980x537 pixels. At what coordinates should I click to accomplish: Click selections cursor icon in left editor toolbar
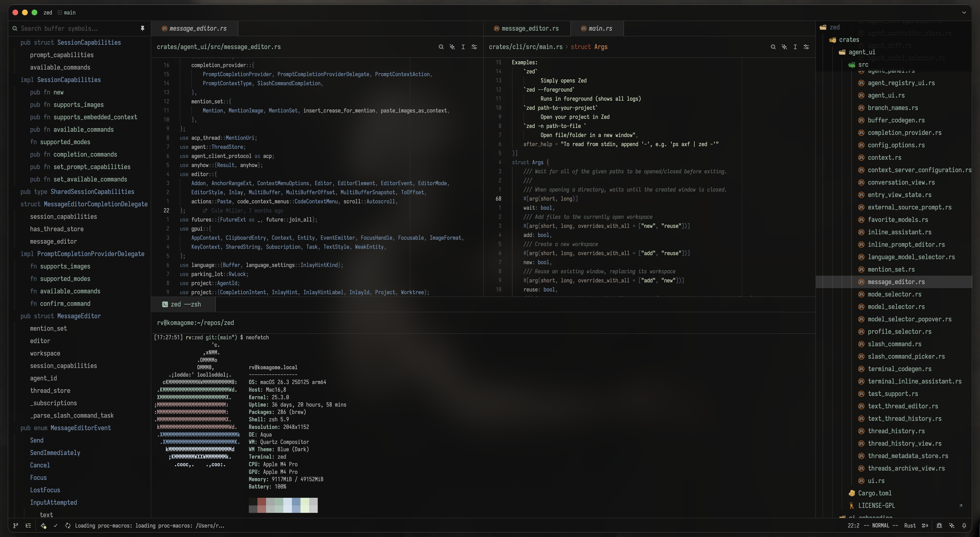click(x=463, y=47)
